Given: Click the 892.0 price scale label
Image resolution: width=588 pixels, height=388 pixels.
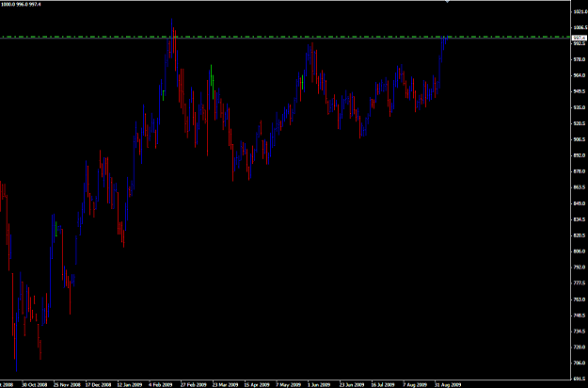Looking at the screenshot, I should (580, 155).
